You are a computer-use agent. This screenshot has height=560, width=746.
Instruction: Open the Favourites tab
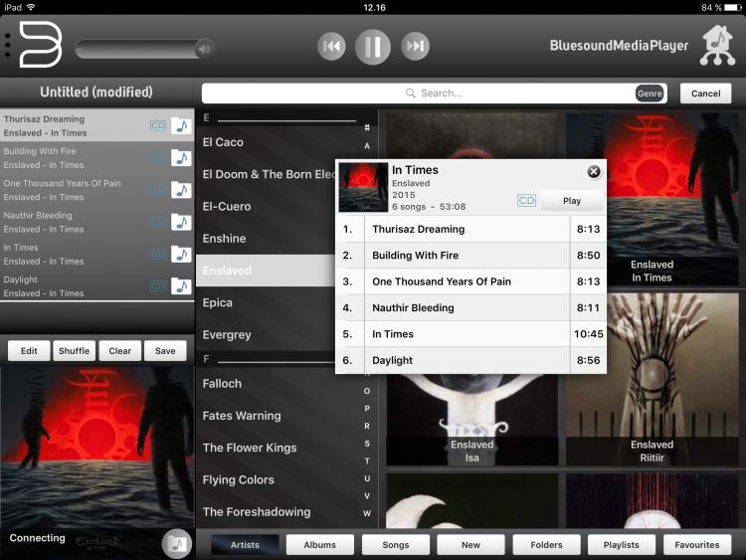click(697, 545)
